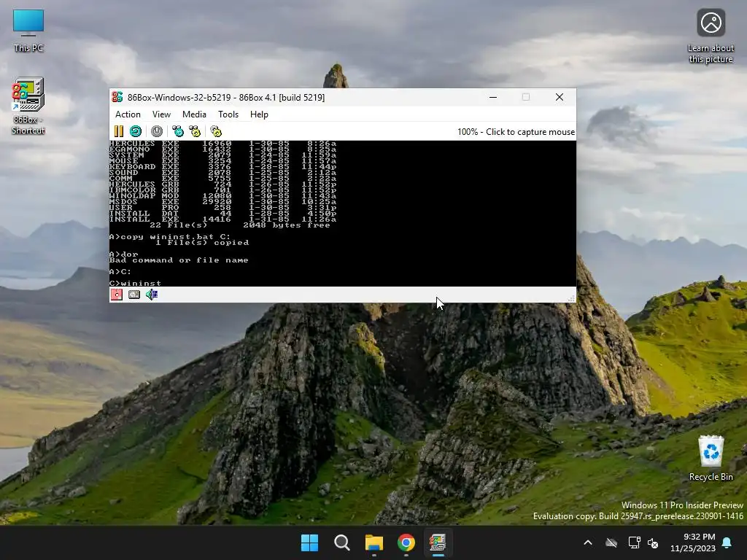Open taskbar Search
The width and height of the screenshot is (747, 560).
pyautogui.click(x=341, y=542)
